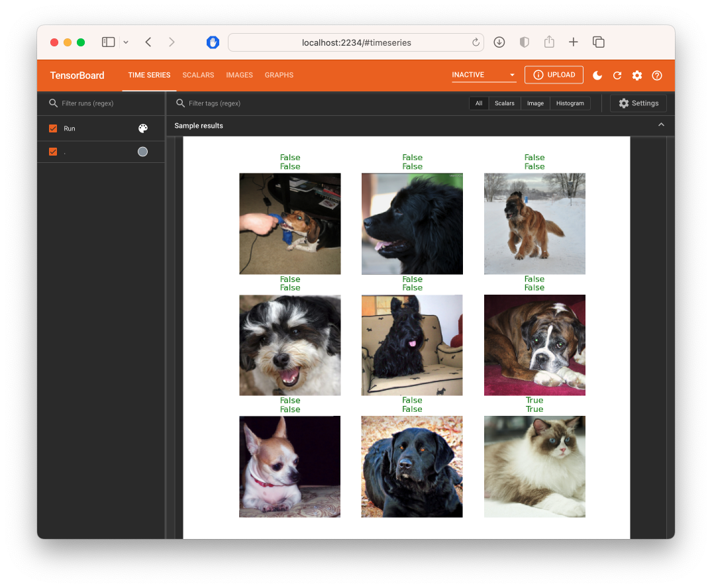The width and height of the screenshot is (712, 588).
Task: Open the INACTIVE plugins dropdown
Action: pyautogui.click(x=483, y=75)
